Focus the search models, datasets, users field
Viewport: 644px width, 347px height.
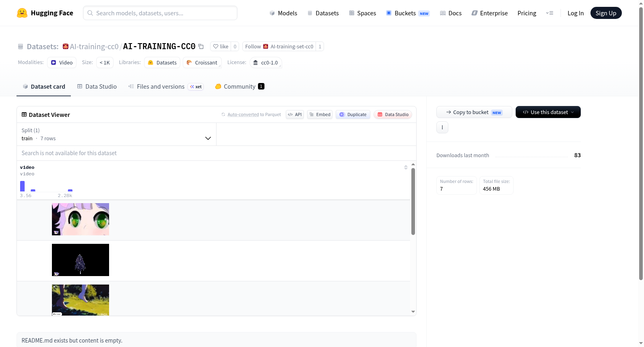(160, 13)
